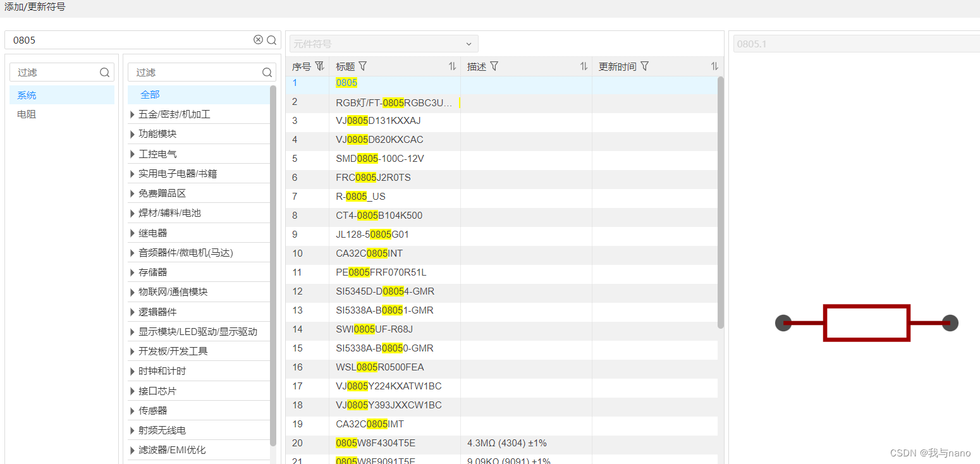Select the 0805W8F4304T5E result
The width and height of the screenshot is (980, 464).
pos(501,445)
